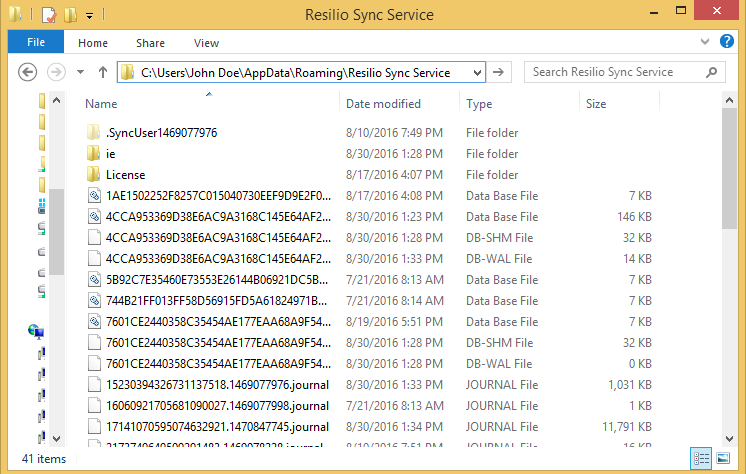Select the 15230394326731137518 journal file icon
This screenshot has width=746, height=474.
pyautogui.click(x=94, y=385)
